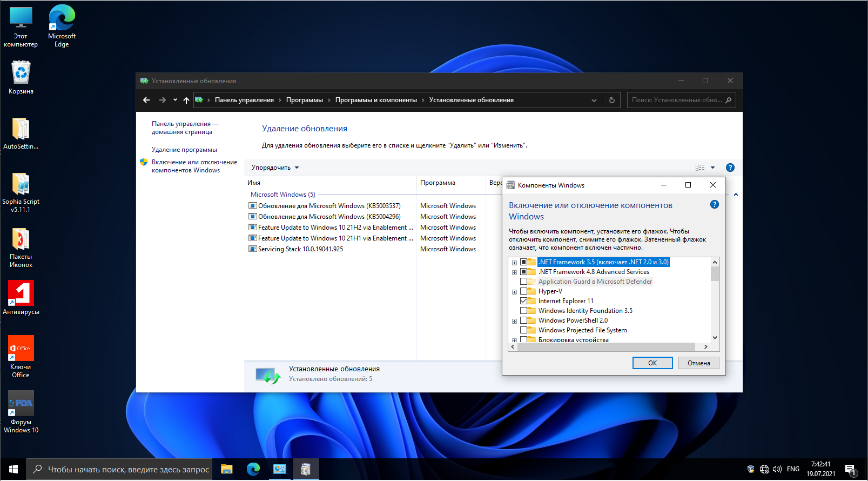
Task: Select the Sophia Script v5.11.1 folder
Action: tap(21, 192)
